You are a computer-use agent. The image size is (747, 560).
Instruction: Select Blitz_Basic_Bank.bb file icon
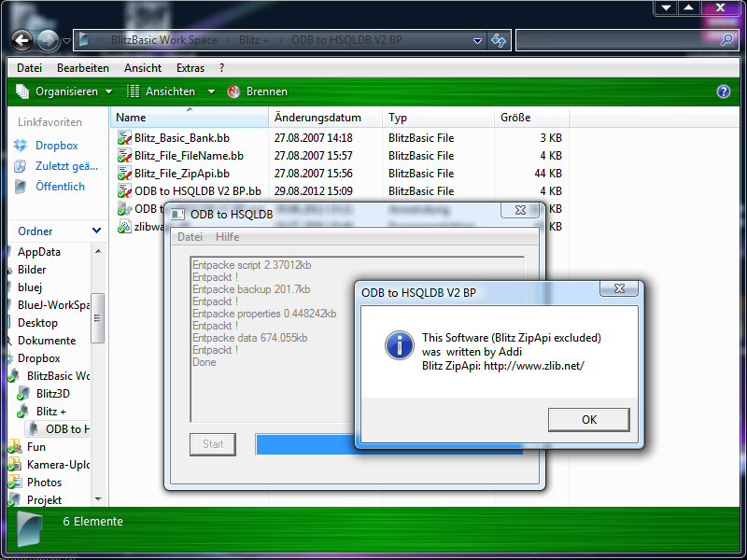124,137
